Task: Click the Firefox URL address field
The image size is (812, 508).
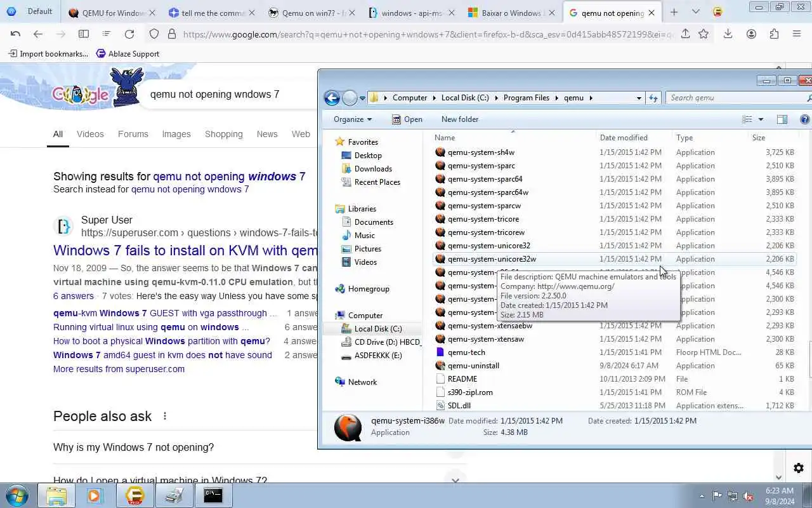Action: (x=428, y=34)
